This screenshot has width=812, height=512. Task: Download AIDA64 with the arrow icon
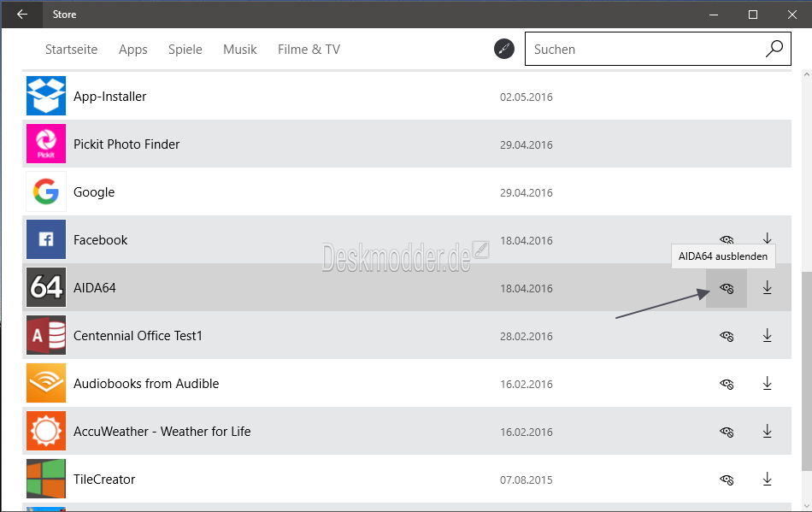[x=767, y=288]
